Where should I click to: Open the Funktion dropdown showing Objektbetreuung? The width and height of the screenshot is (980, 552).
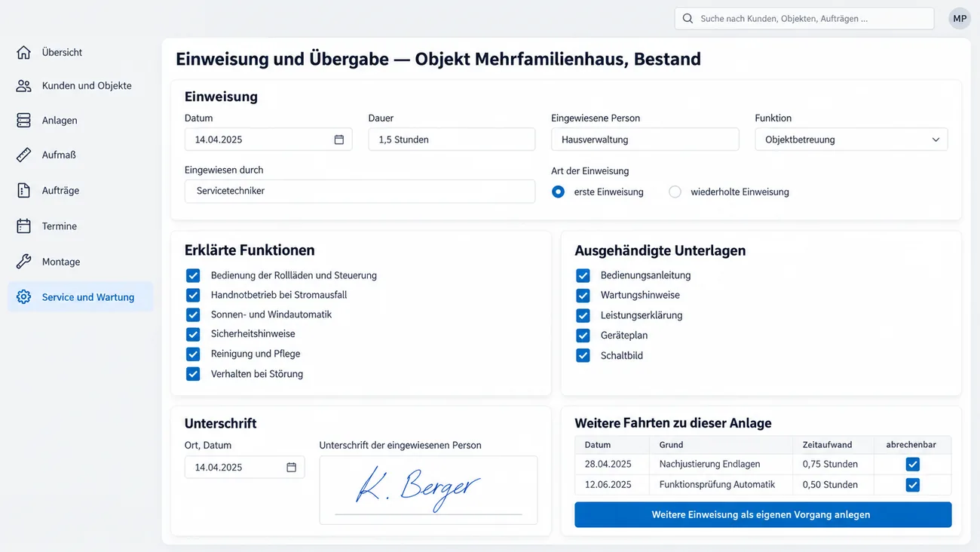tap(851, 140)
